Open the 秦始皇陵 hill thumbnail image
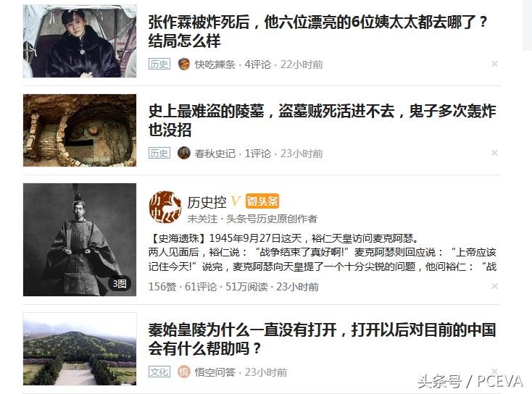532x394 pixels. (80, 349)
